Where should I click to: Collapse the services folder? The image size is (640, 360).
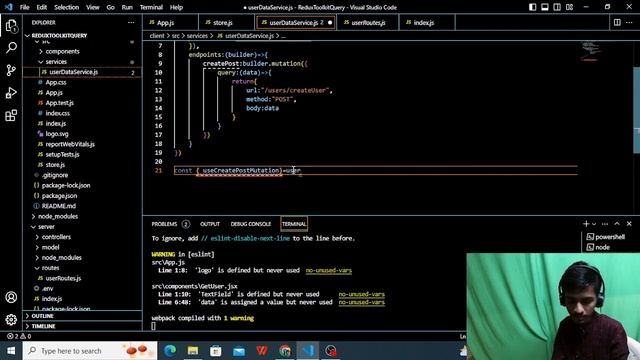[x=56, y=62]
